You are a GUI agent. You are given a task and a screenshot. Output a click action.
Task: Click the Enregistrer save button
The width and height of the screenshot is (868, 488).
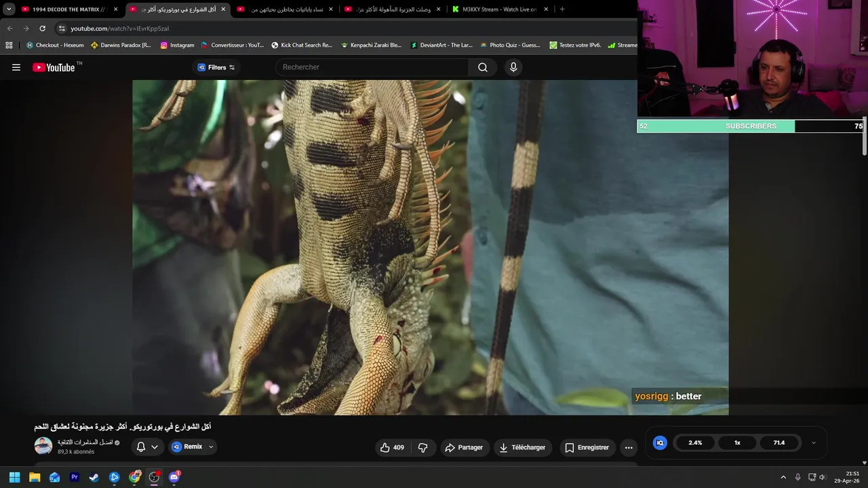pos(587,447)
